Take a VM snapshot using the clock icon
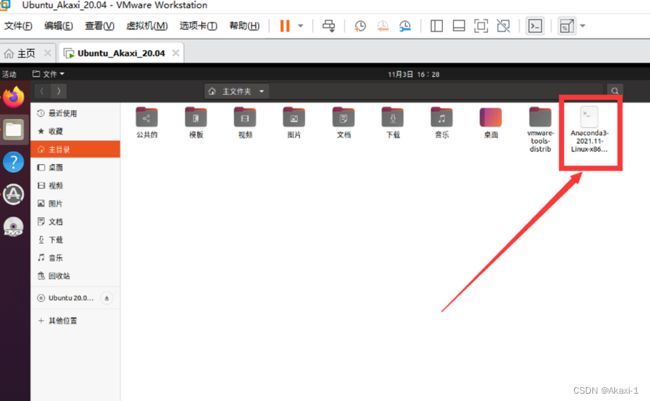650x401 pixels. (x=359, y=25)
